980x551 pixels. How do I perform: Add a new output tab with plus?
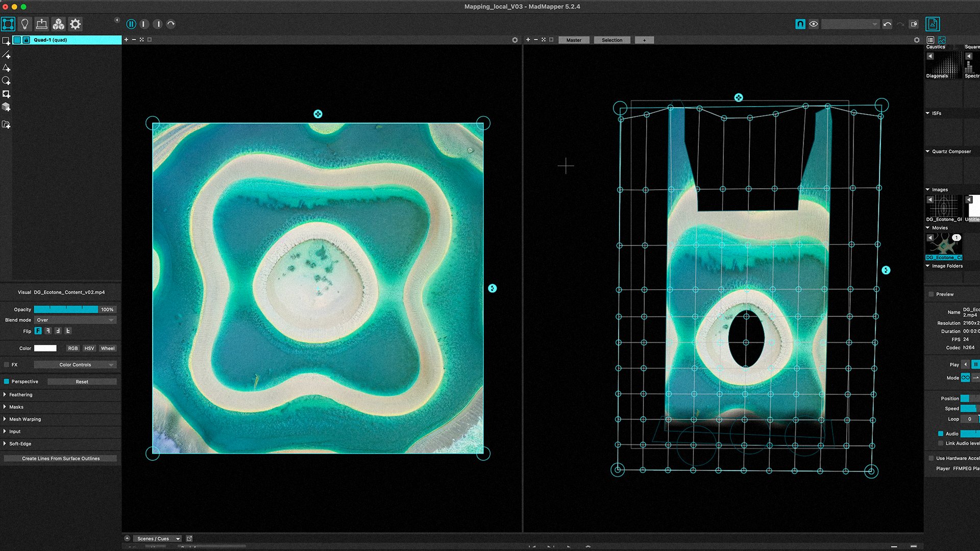pyautogui.click(x=644, y=40)
